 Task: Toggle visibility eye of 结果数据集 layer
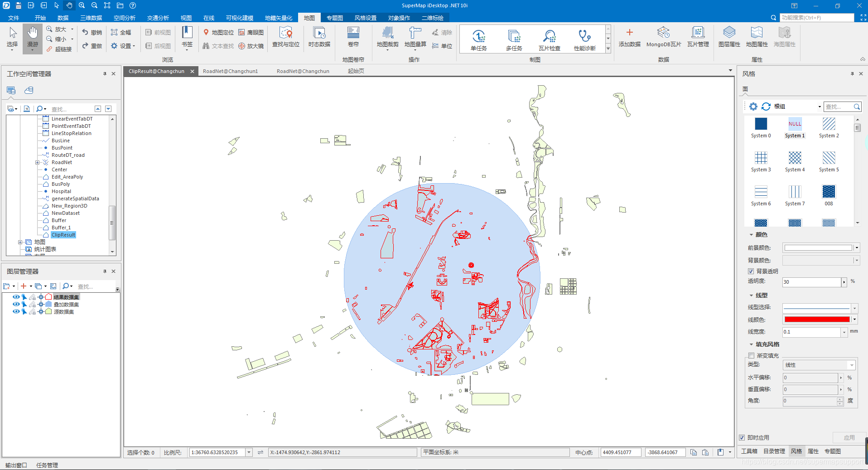click(x=16, y=297)
